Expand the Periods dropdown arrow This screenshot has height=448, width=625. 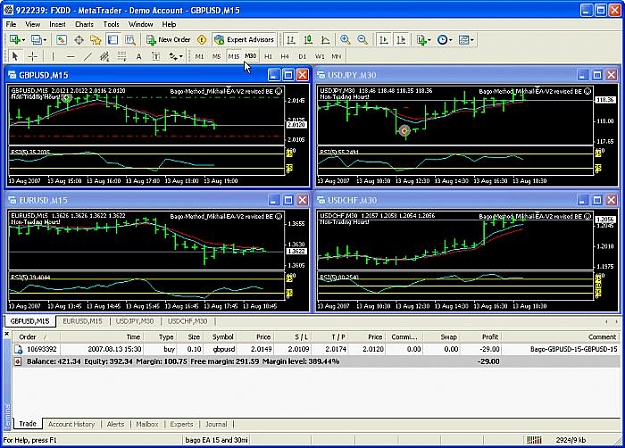point(451,40)
